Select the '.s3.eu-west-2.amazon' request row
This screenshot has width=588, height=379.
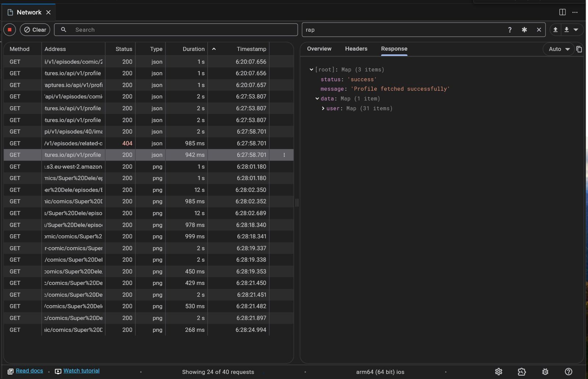click(148, 167)
